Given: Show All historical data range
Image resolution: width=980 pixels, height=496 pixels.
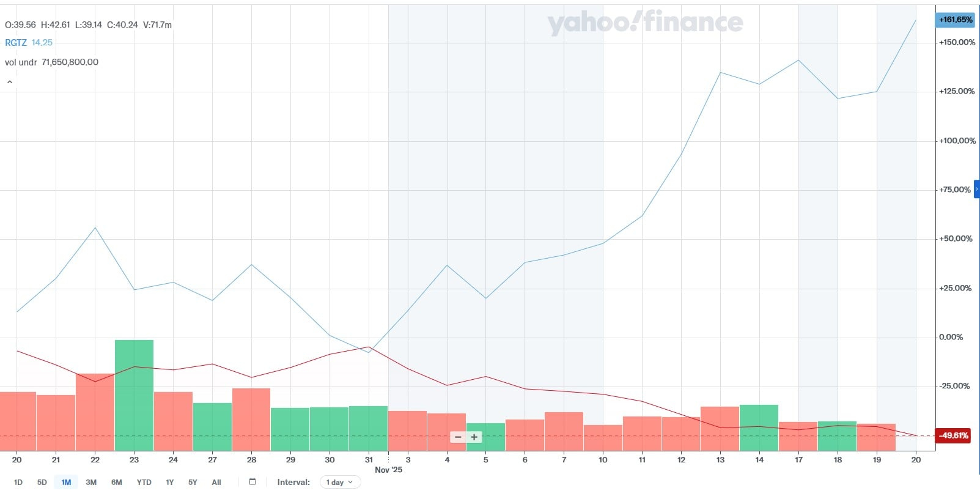Looking at the screenshot, I should [216, 483].
